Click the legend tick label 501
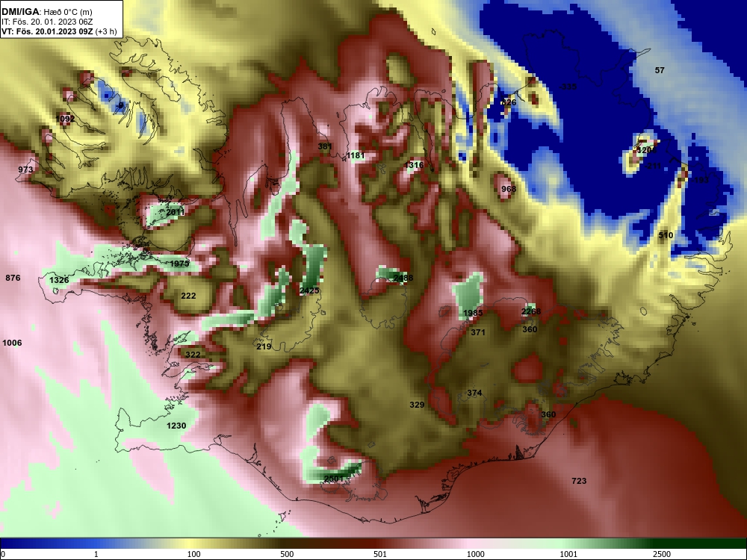 tap(380, 554)
